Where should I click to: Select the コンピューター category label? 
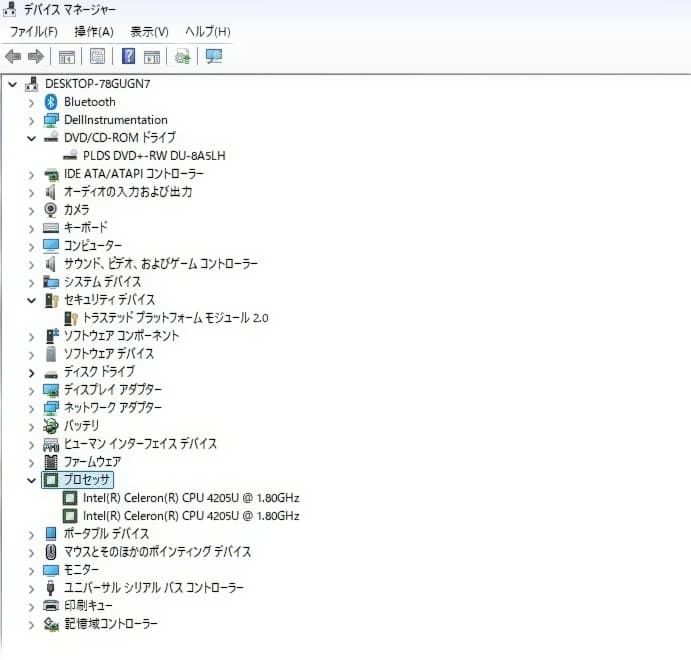[x=93, y=245]
